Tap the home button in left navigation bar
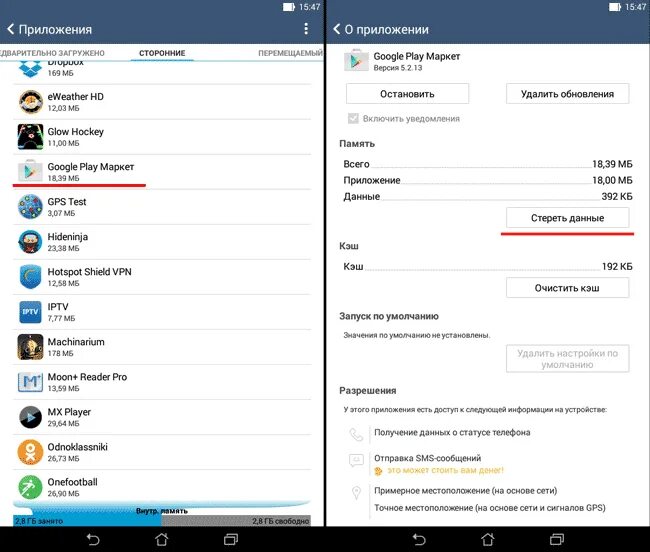 (x=162, y=539)
